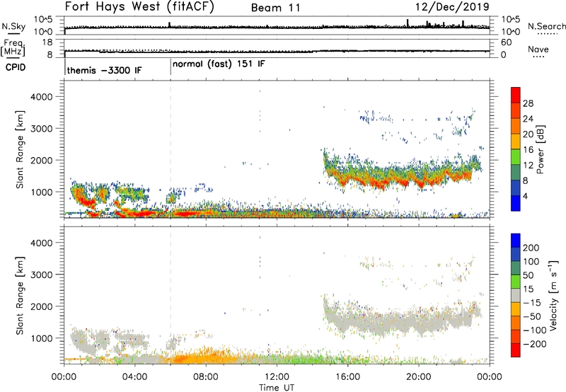Click the blue bottom segment of power colorbar

click(516, 203)
